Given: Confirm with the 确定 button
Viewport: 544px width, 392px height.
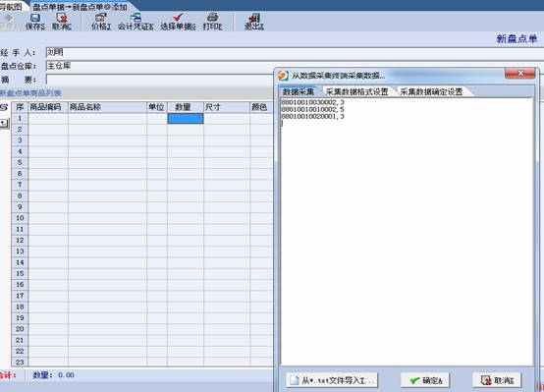Looking at the screenshot, I should point(425,380).
